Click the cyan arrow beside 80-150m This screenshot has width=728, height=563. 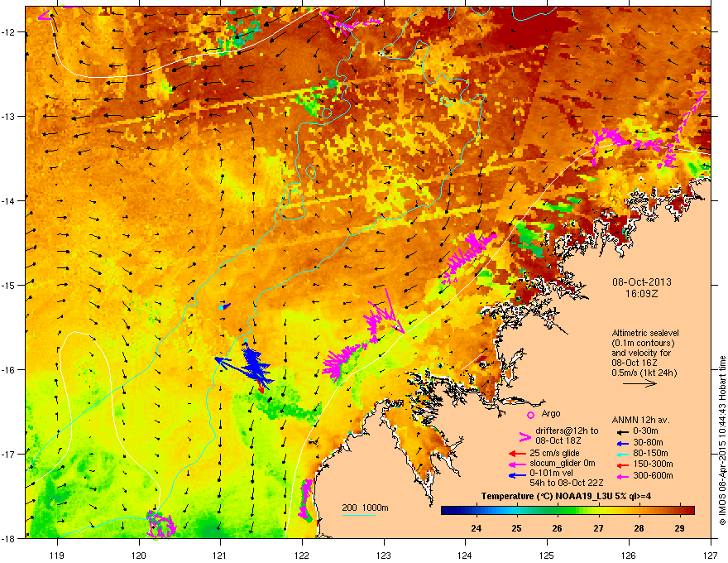[x=623, y=454]
